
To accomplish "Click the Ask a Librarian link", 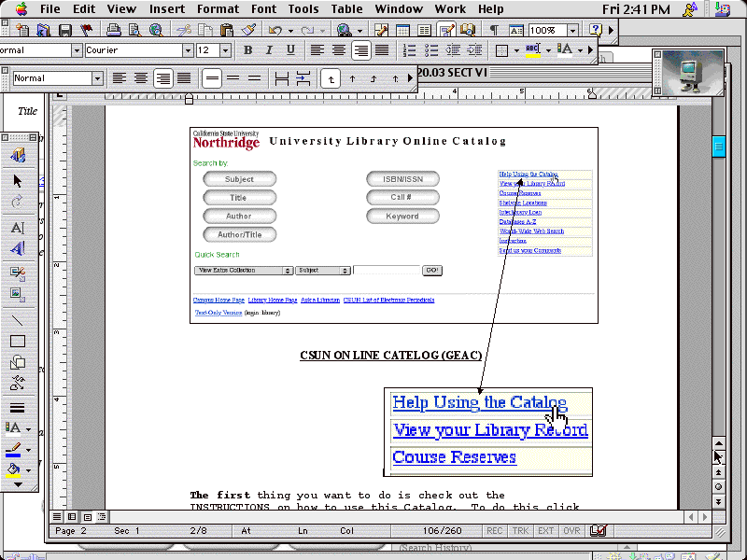I will [x=320, y=300].
